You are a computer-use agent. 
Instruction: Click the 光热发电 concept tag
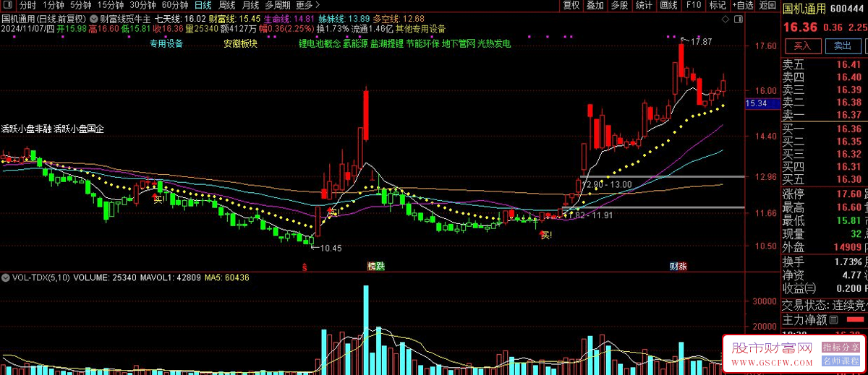point(494,43)
